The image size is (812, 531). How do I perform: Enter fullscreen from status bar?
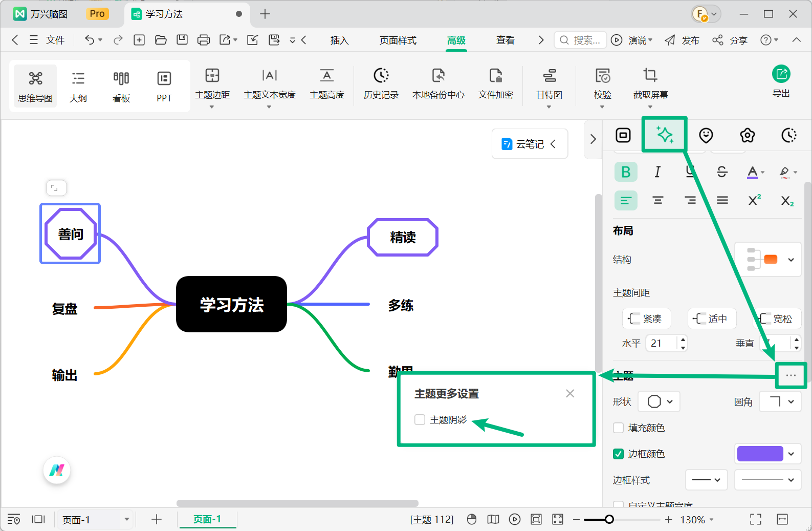pos(756,520)
